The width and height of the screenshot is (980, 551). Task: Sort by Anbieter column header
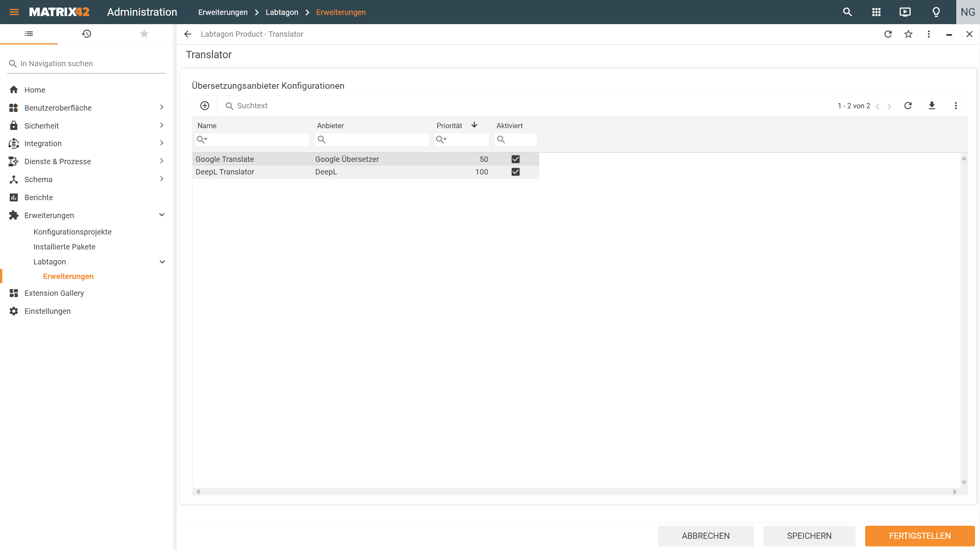pyautogui.click(x=330, y=126)
